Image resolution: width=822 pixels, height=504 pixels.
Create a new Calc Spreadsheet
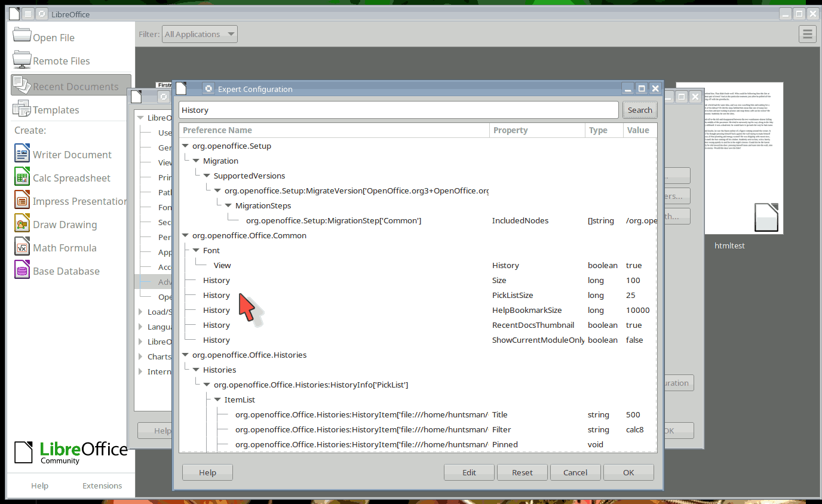pos(22,177)
